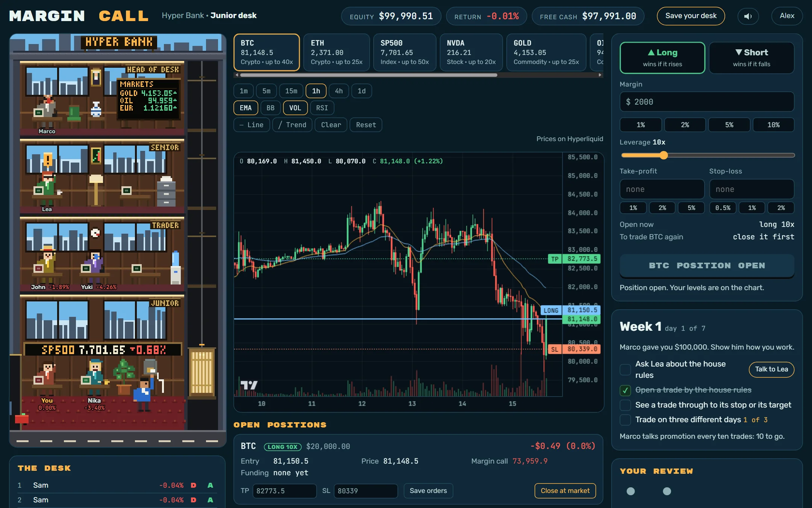This screenshot has height=508, width=812.
Task: Switch chart to 1d timeframe
Action: (362, 91)
